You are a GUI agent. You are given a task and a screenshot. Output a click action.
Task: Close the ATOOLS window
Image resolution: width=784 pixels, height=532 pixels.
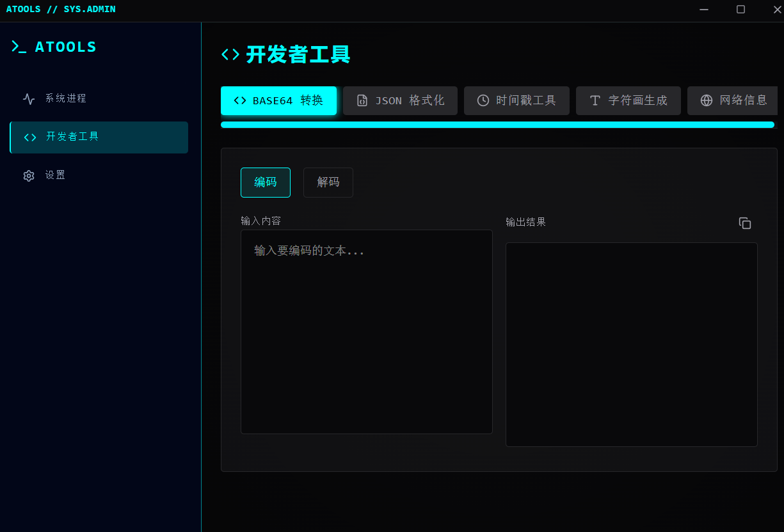point(777,10)
